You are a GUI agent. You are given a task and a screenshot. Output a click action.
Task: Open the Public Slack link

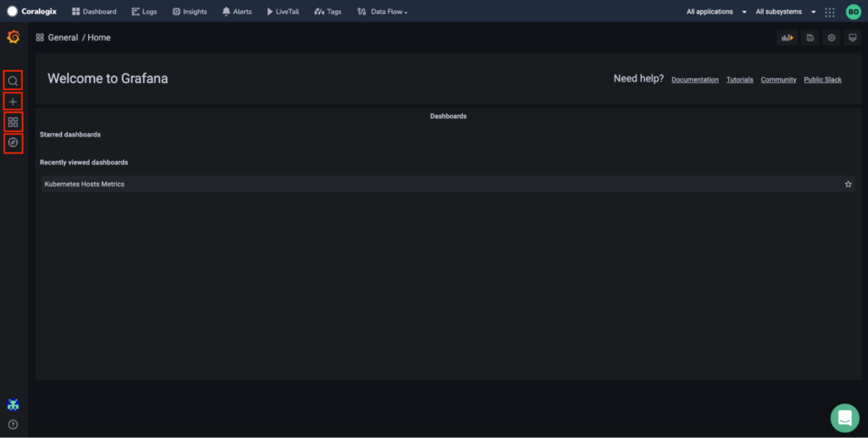(822, 80)
